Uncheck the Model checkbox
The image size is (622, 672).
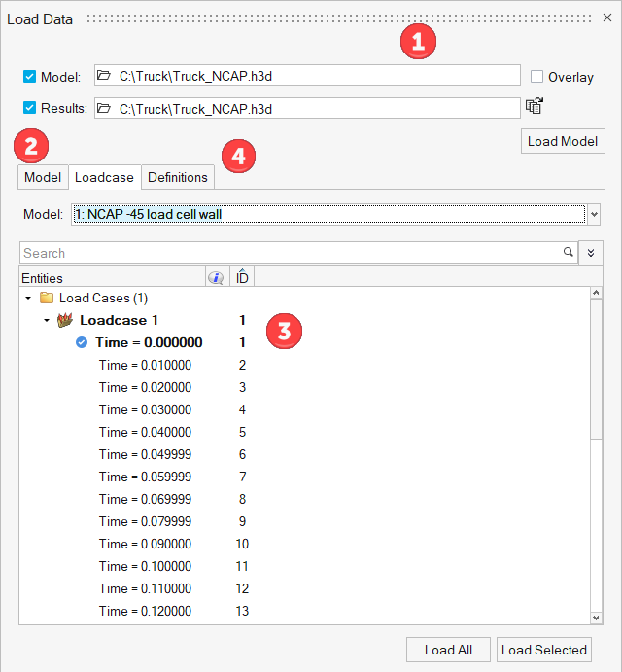coord(29,76)
